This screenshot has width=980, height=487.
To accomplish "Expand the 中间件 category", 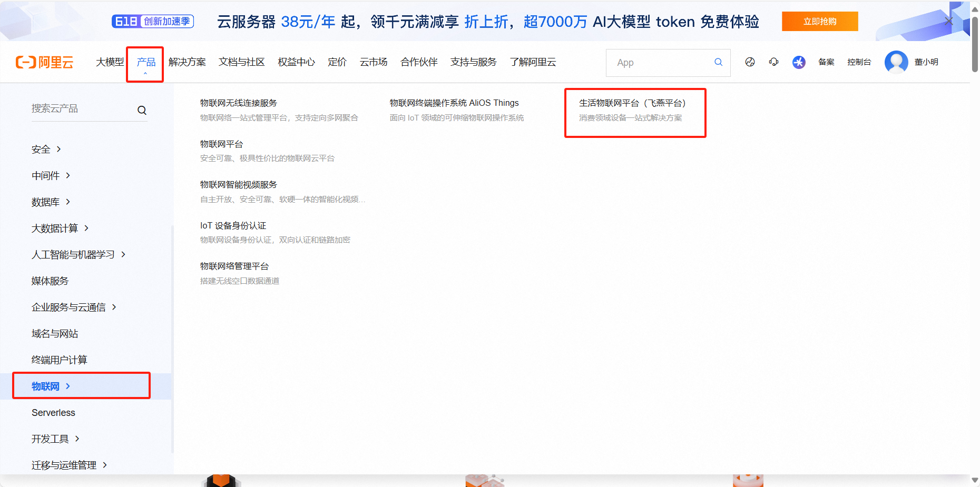I will (x=51, y=176).
